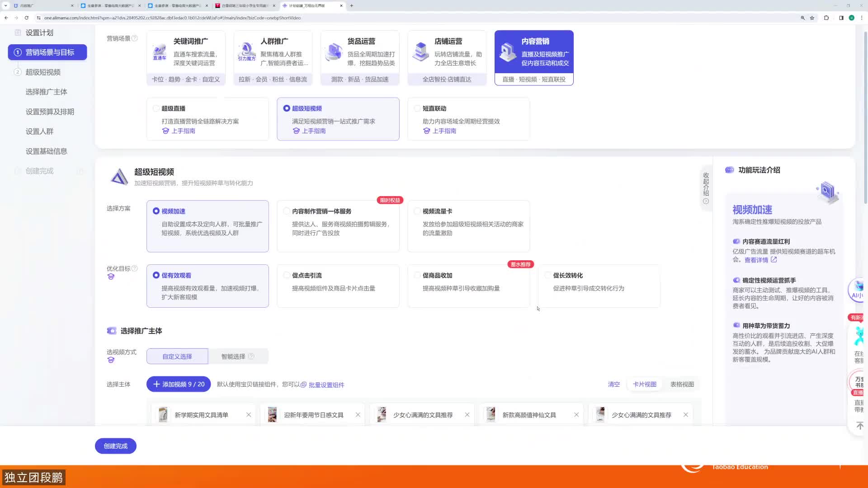Click the 批量设置组件 icon link
The image size is (868, 488).
pos(303,385)
